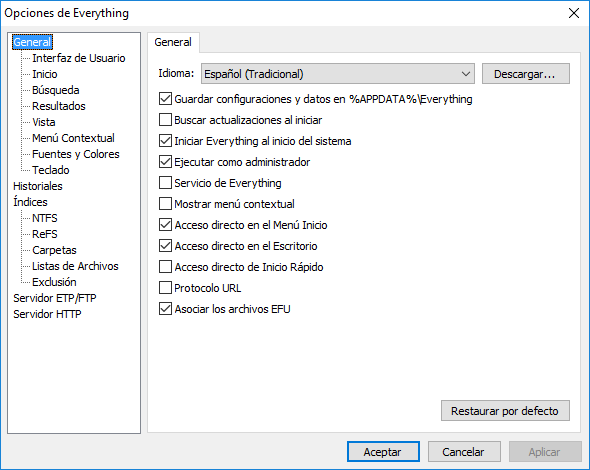Enable Buscar actualizaciones al iniciar checkbox
The height and width of the screenshot is (470, 590).
[x=165, y=120]
